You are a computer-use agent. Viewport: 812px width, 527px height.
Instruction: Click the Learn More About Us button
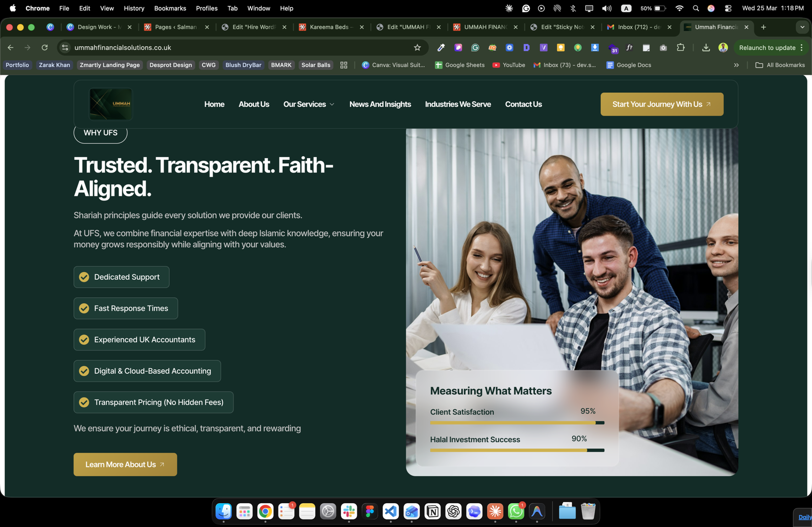[x=125, y=465]
